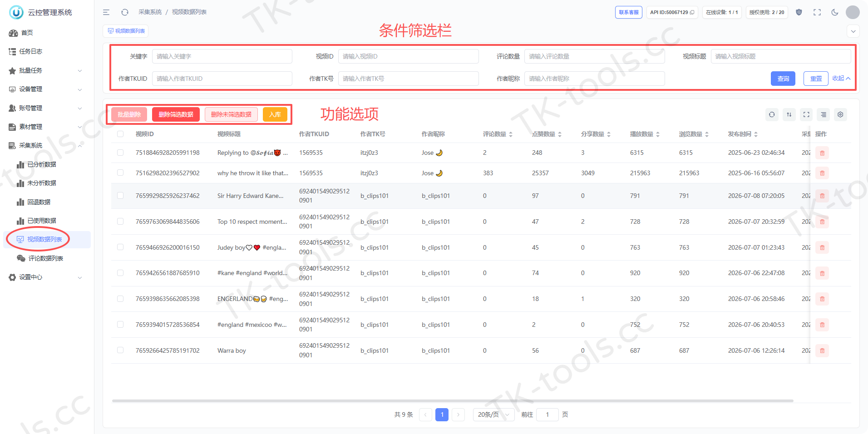Click the 删除未筛选数据 button
Image resolution: width=868 pixels, height=434 pixels.
[x=231, y=114]
